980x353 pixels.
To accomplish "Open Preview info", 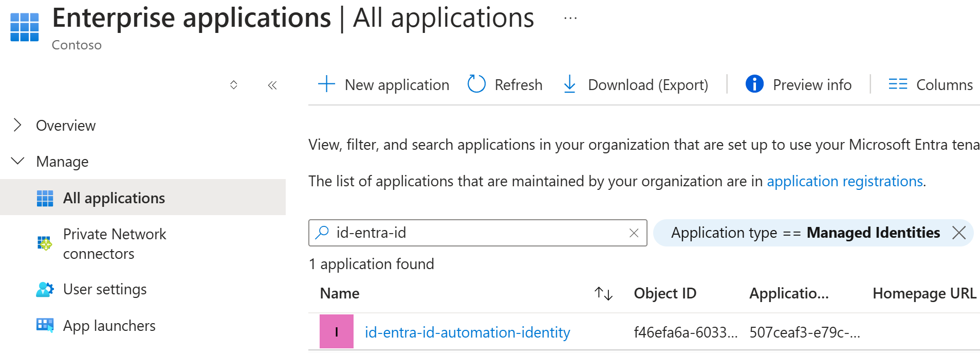I will tap(799, 84).
